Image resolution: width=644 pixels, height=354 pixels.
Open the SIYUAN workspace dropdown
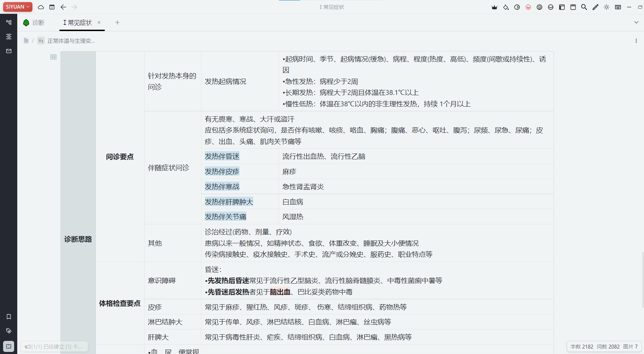[17, 7]
